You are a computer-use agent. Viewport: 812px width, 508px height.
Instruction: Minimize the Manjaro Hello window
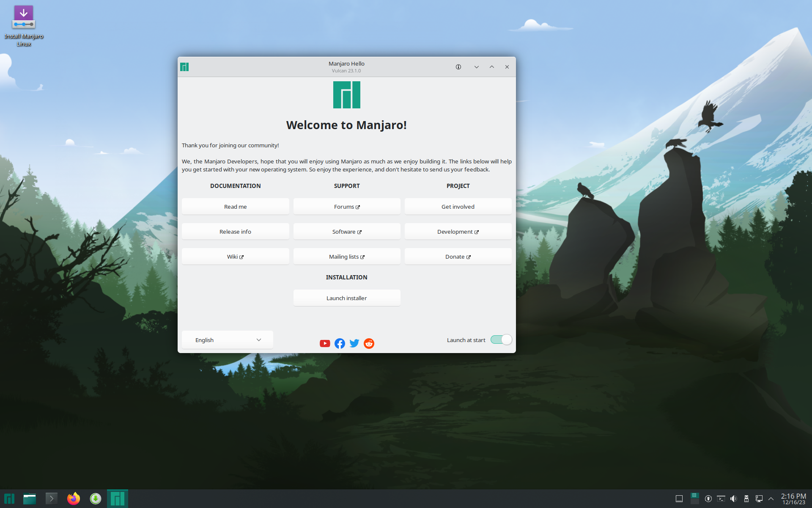pyautogui.click(x=477, y=67)
